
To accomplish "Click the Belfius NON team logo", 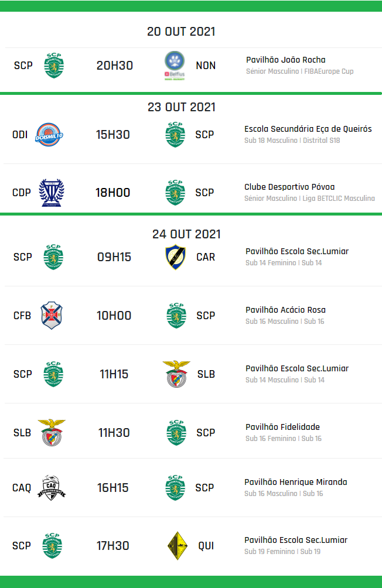I will tap(175, 65).
